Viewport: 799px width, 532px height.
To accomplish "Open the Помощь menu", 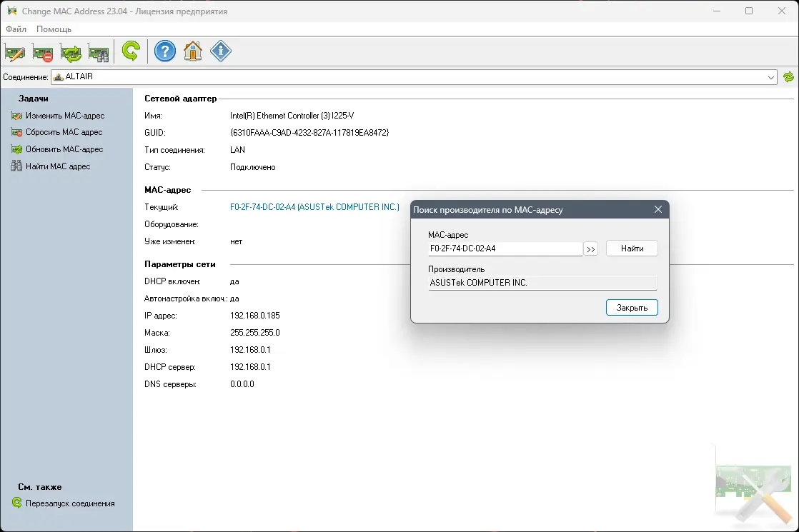I will (54, 29).
